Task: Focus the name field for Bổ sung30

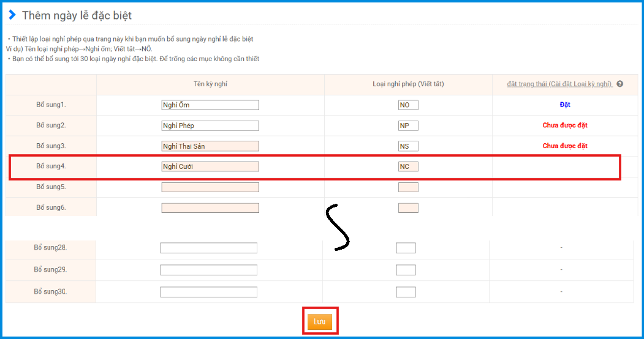Action: [x=208, y=292]
